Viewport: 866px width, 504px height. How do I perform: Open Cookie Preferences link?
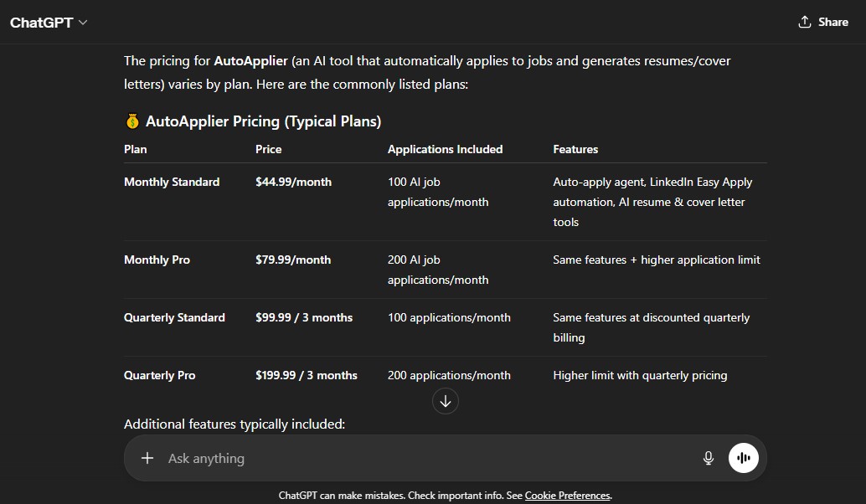[x=566, y=495]
